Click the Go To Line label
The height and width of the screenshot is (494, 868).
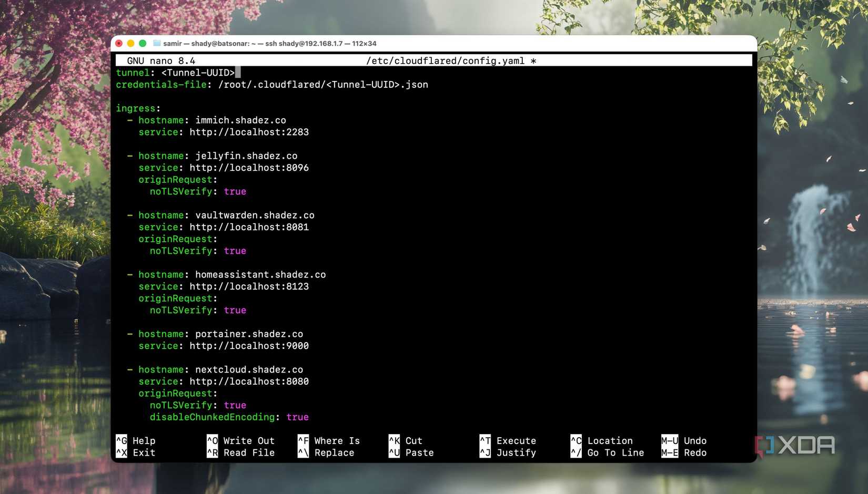pyautogui.click(x=615, y=452)
